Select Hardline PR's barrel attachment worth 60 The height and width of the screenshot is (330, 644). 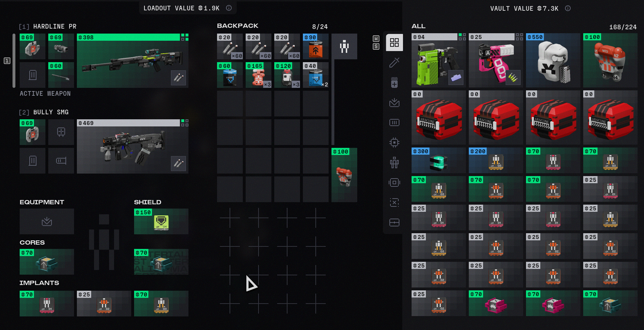61,75
